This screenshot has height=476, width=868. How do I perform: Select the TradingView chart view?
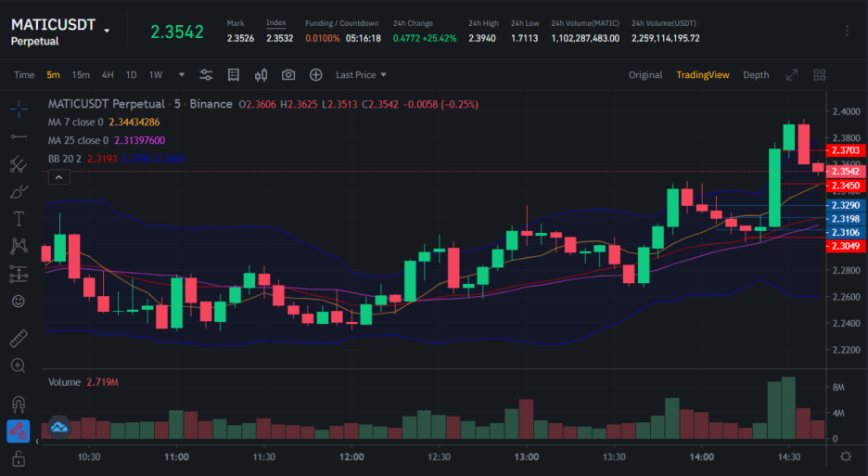(703, 75)
